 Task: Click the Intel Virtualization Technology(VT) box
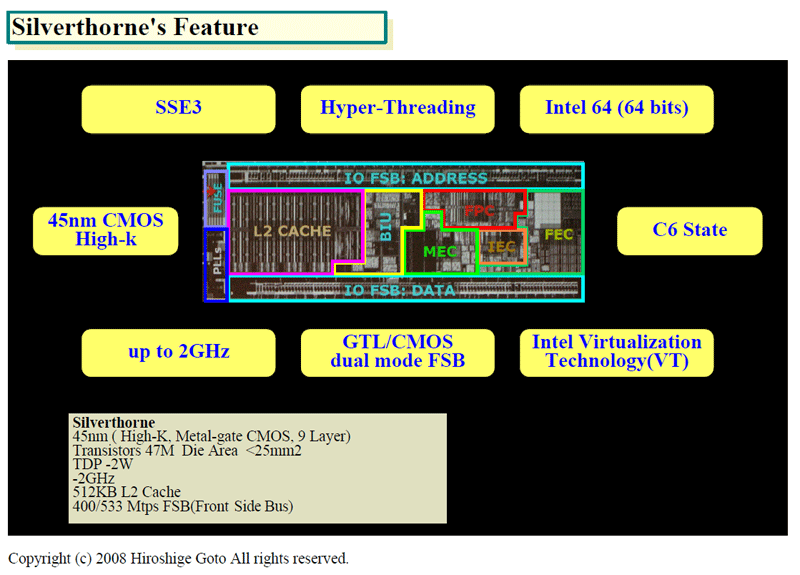click(616, 353)
